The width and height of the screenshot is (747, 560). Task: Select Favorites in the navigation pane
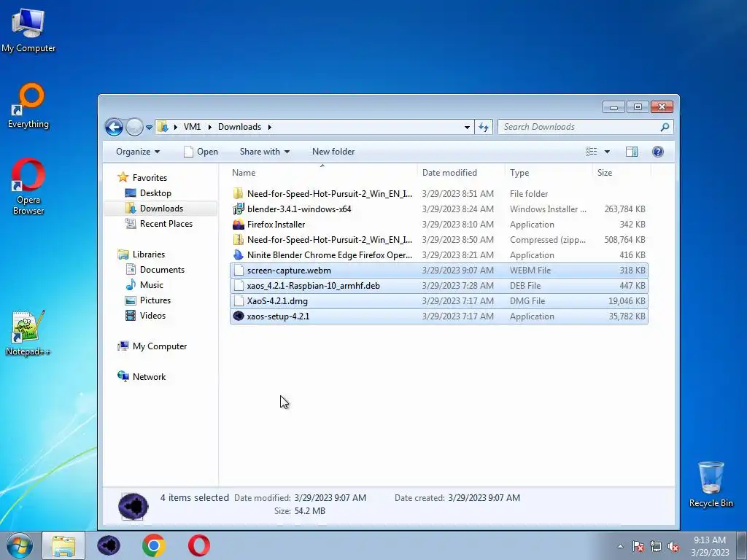coord(142,177)
